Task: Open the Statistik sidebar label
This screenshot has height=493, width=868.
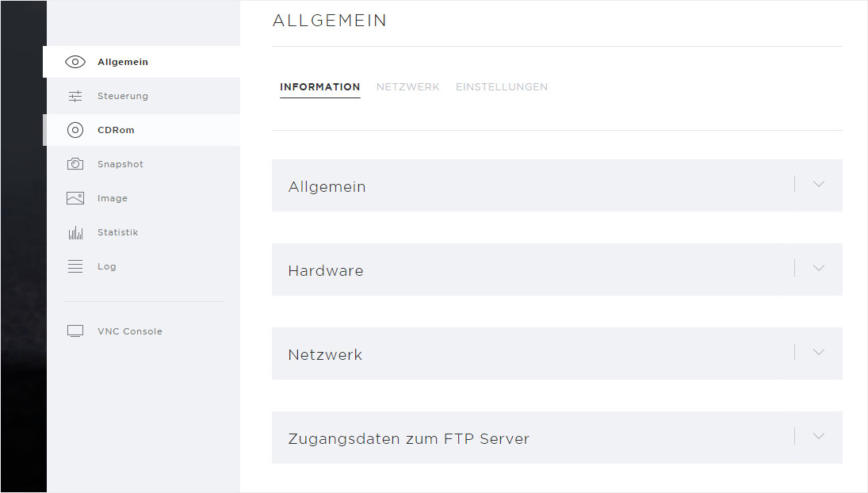Action: (x=118, y=232)
